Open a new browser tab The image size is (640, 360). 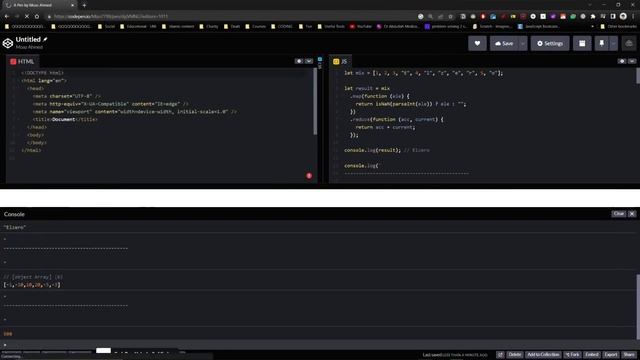point(84,5)
